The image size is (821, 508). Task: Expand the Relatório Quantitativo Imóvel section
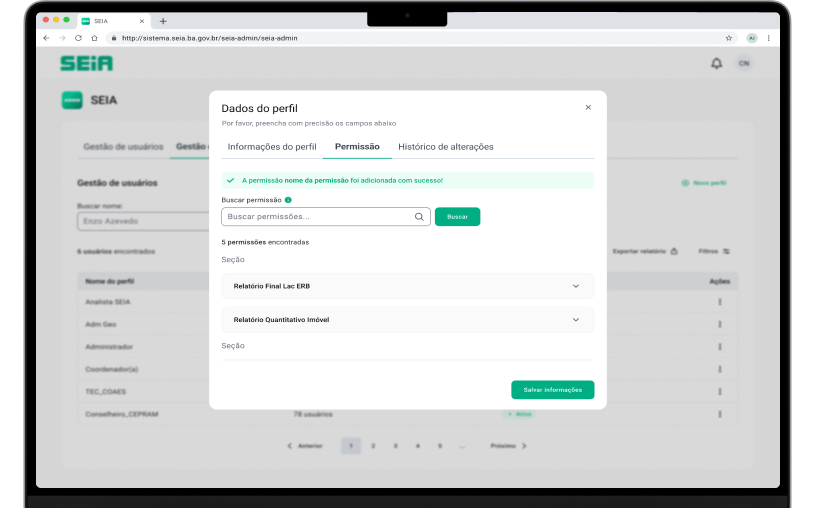point(575,320)
